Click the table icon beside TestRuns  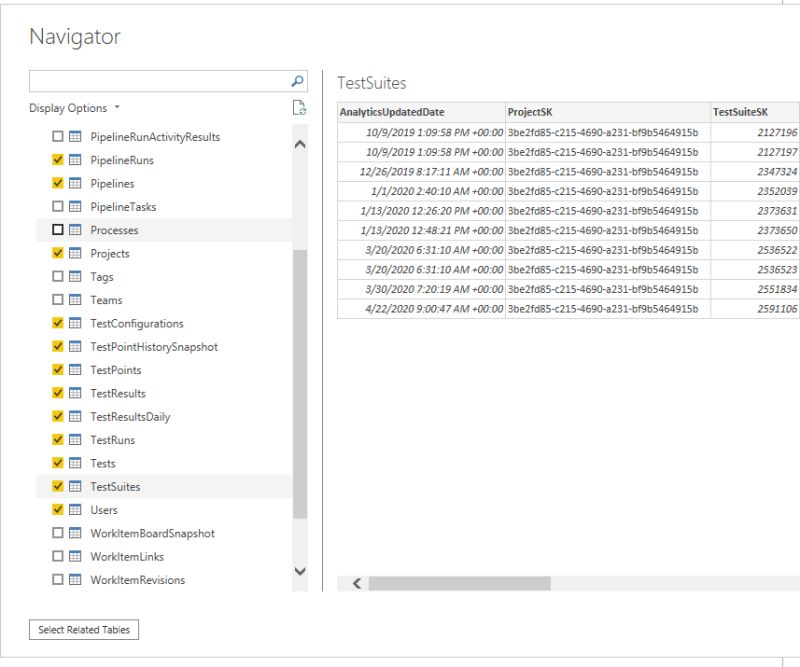pyautogui.click(x=75, y=439)
